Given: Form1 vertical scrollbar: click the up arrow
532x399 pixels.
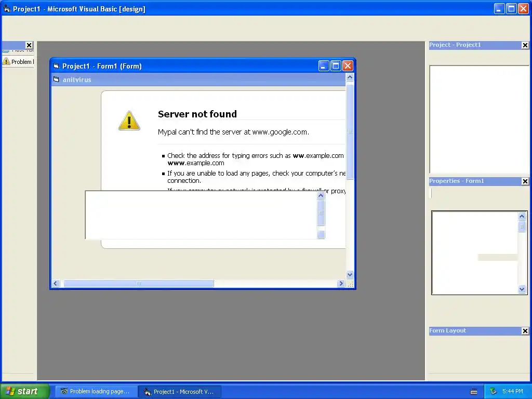Looking at the screenshot, I should click(x=350, y=77).
